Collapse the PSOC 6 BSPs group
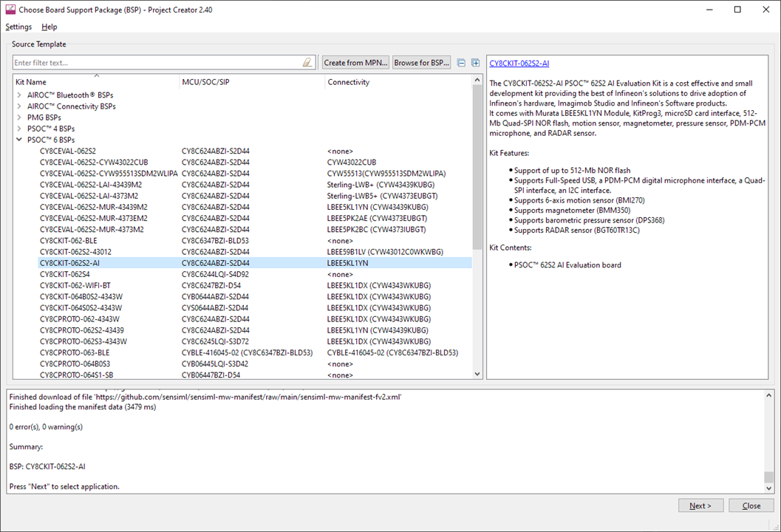This screenshot has height=532, width=781. pos(19,140)
